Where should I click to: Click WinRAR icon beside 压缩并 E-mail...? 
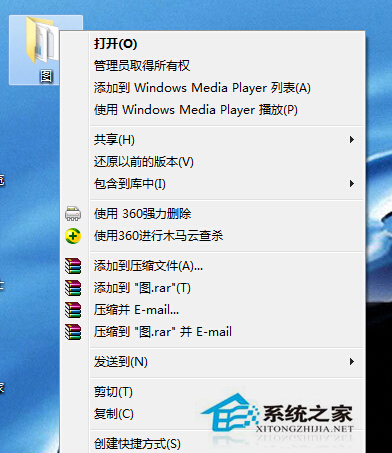pos(73,310)
